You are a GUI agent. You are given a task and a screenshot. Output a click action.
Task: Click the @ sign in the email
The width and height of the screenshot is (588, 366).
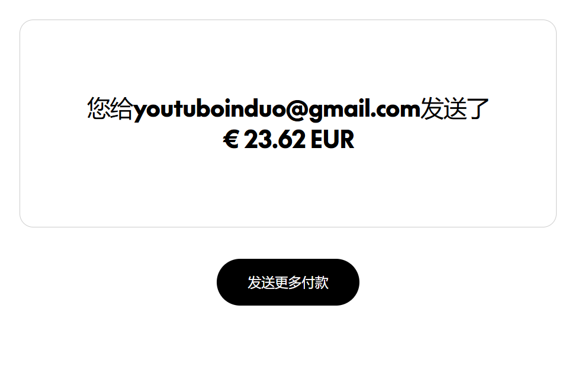coord(298,110)
